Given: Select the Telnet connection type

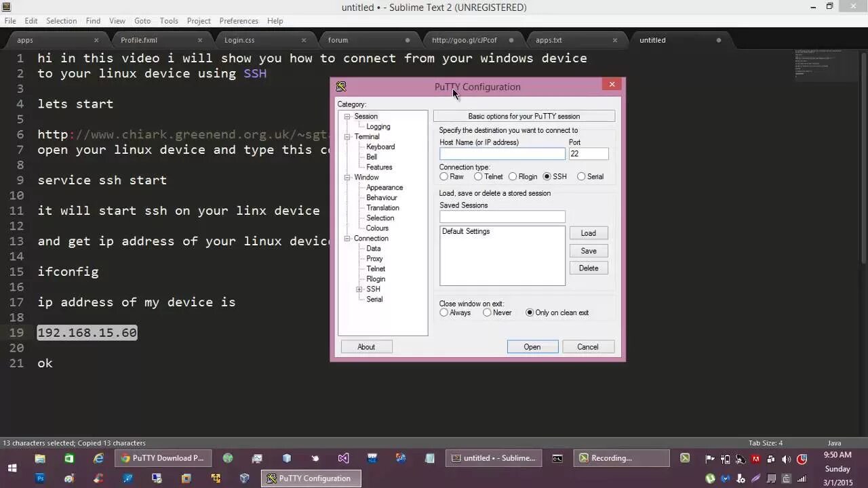Looking at the screenshot, I should 478,176.
